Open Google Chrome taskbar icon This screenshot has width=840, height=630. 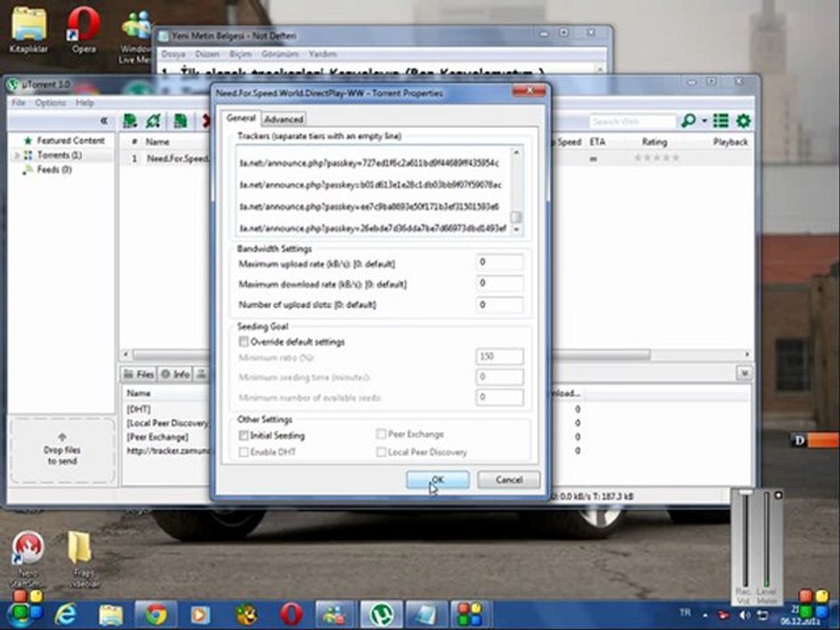coord(156,614)
